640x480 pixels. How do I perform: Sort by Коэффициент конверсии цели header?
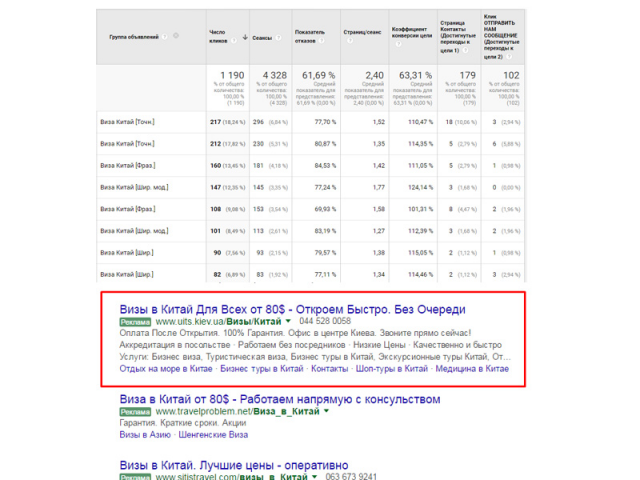point(411,32)
